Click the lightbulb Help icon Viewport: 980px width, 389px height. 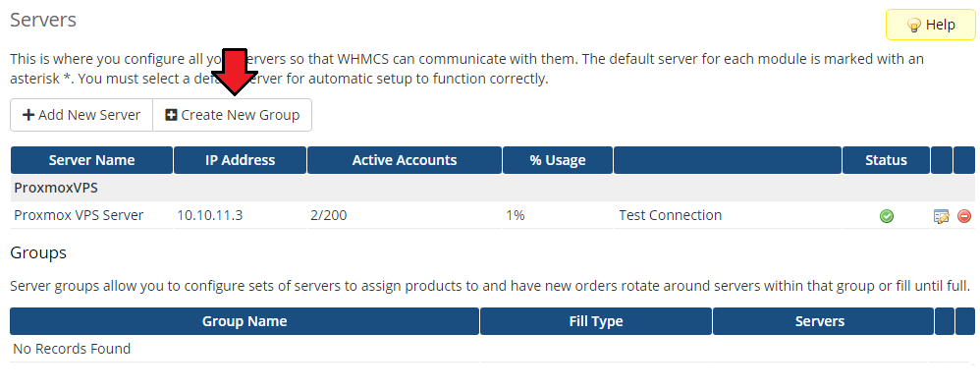click(x=914, y=25)
